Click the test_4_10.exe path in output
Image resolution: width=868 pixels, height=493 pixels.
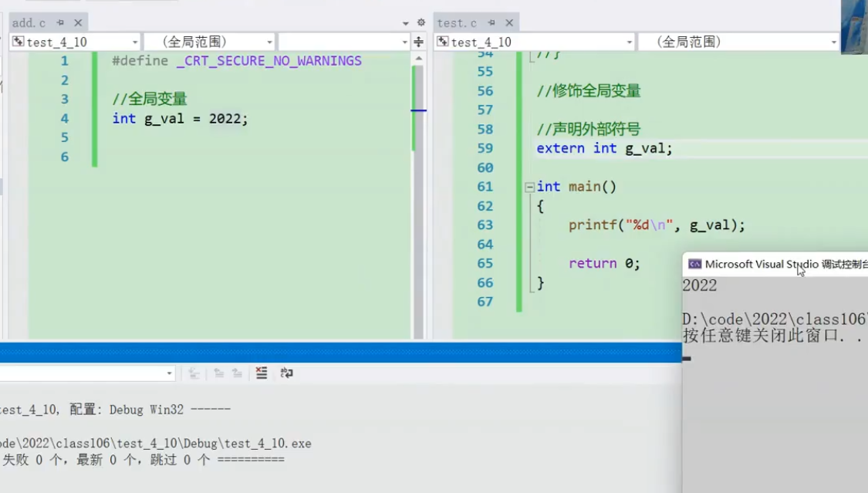click(x=156, y=443)
